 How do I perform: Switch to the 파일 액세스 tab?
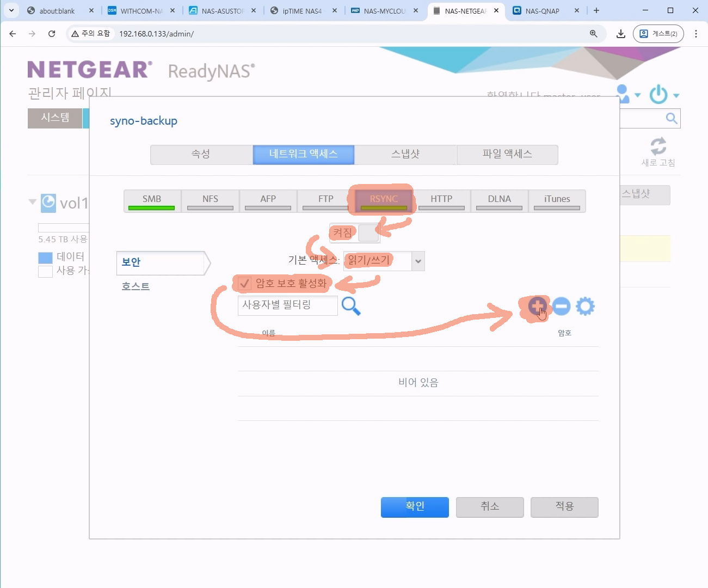coord(507,154)
